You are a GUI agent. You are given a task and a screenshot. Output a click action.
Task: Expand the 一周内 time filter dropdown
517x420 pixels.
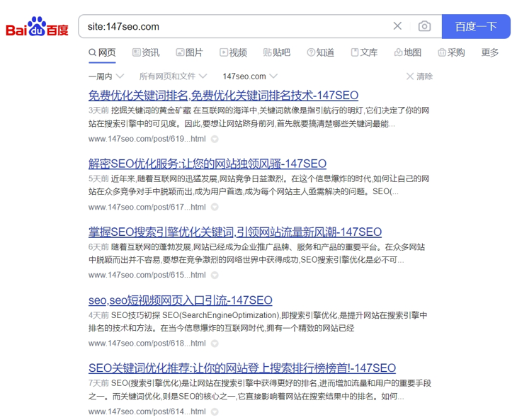point(106,76)
